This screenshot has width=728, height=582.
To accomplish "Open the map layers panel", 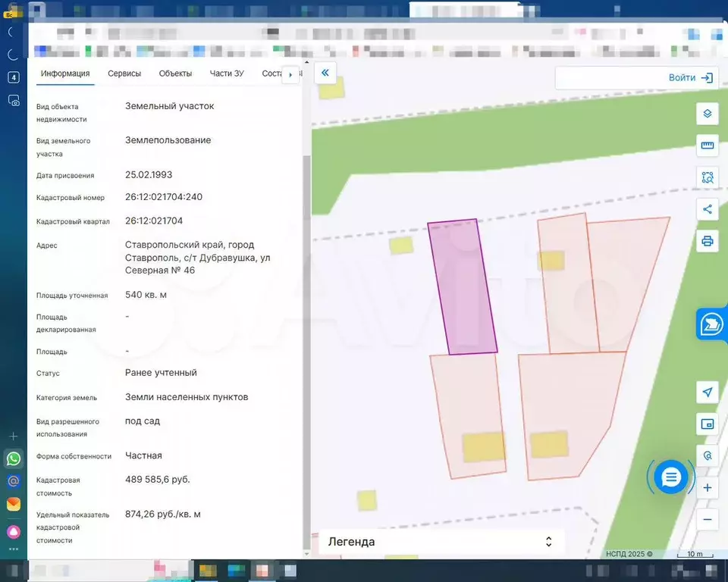I will [x=707, y=114].
